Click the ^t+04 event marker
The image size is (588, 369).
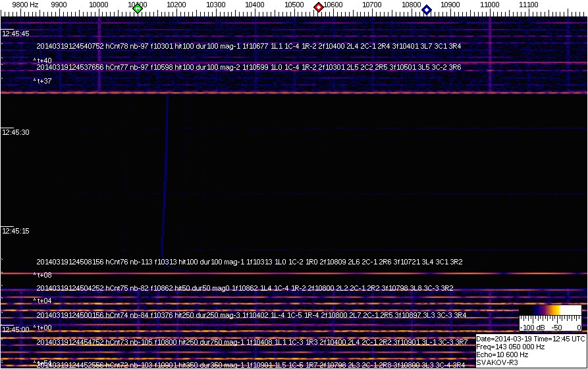43,301
